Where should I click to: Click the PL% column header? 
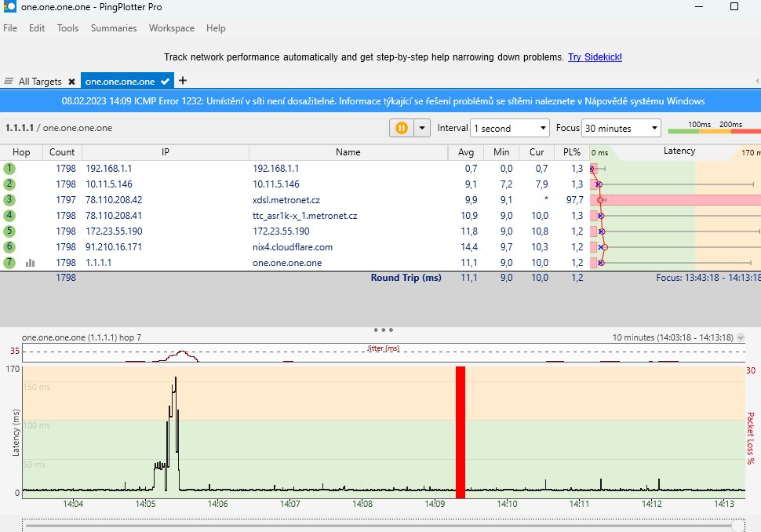pos(570,152)
